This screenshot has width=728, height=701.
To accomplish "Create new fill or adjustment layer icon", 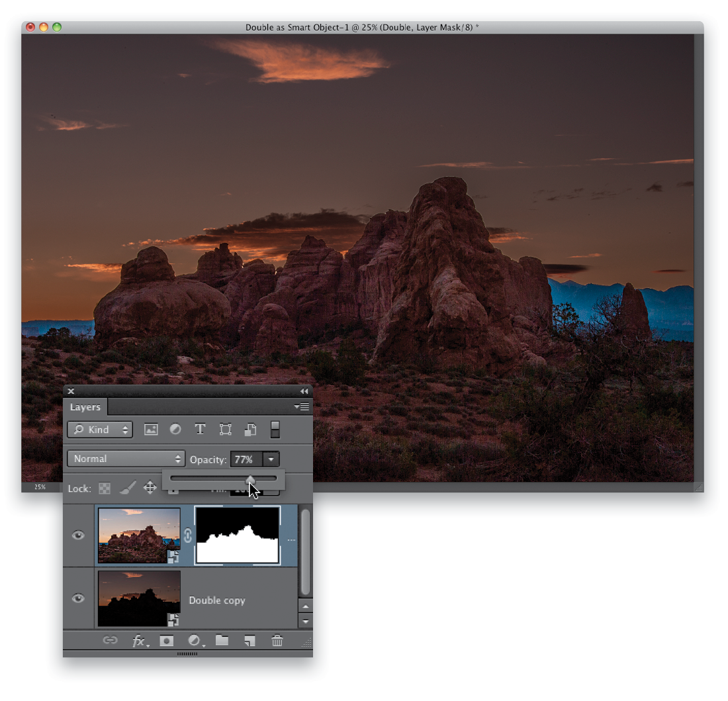I will 195,641.
